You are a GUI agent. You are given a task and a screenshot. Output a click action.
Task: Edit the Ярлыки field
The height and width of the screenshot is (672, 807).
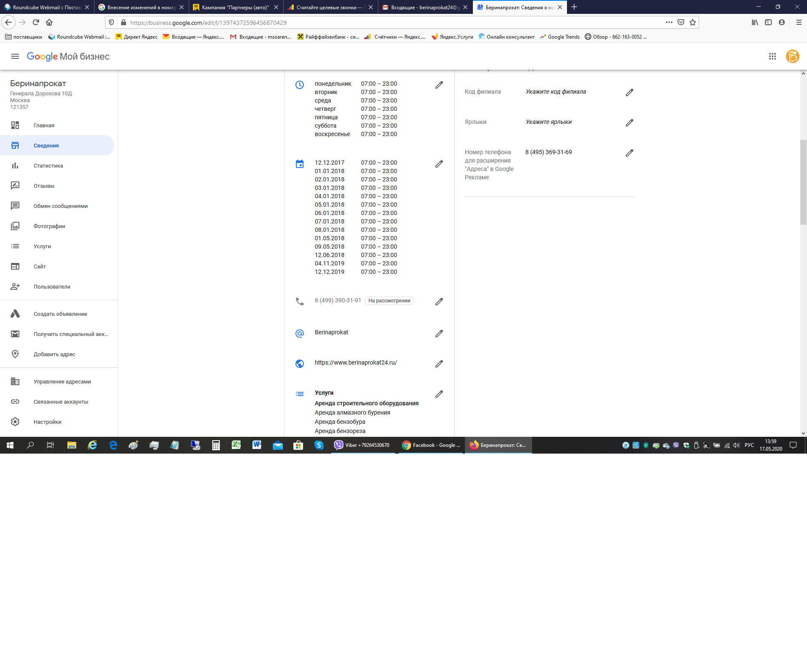point(629,123)
